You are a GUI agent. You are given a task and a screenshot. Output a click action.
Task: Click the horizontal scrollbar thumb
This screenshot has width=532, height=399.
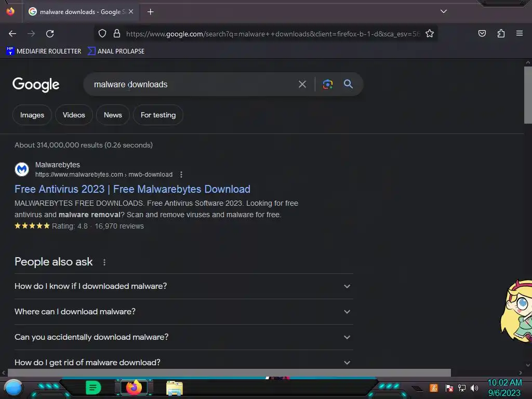(229, 373)
